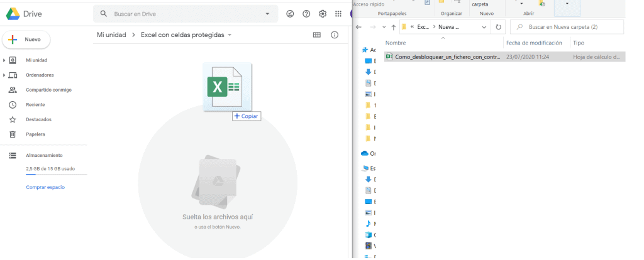Image resolution: width=644 pixels, height=260 pixels.
Task: Open the 3D objects cube in Explorer pane
Action: 369,235
